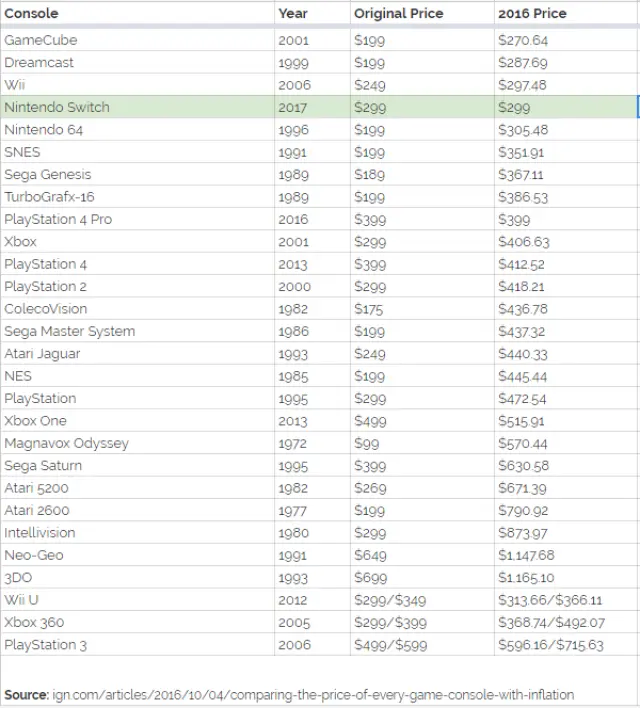
Task: Click the $175 ColecoVision original price
Action: [369, 309]
